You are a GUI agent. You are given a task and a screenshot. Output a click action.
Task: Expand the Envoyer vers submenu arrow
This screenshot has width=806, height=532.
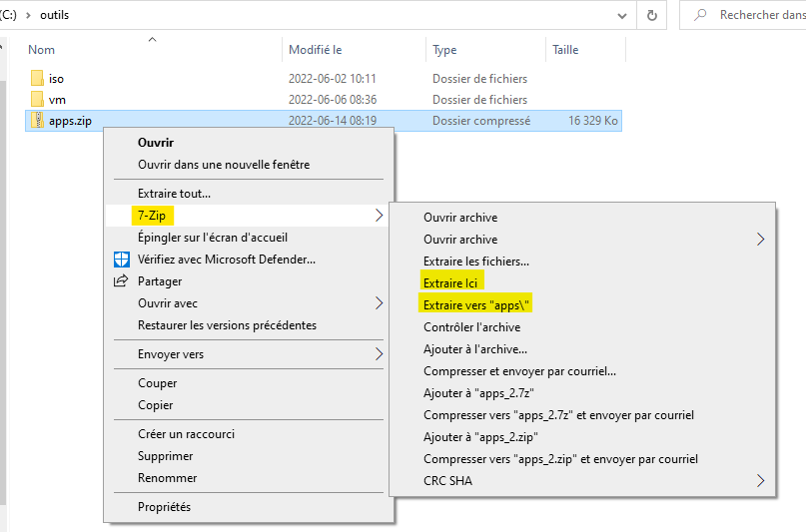tap(379, 354)
